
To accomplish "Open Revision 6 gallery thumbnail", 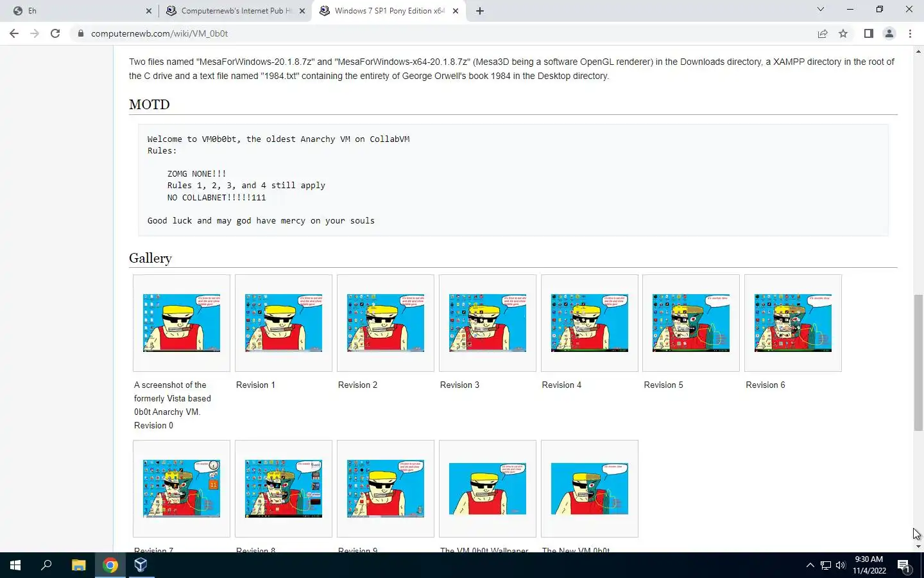I will [793, 323].
